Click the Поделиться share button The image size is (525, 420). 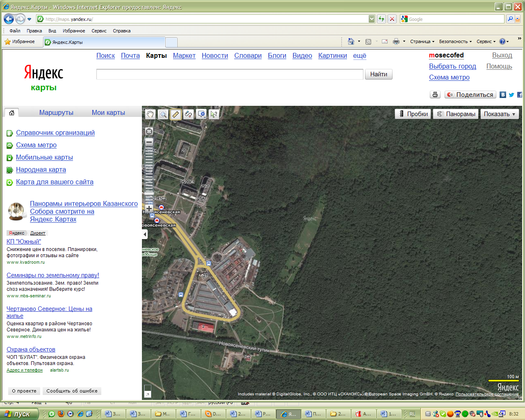(x=470, y=95)
